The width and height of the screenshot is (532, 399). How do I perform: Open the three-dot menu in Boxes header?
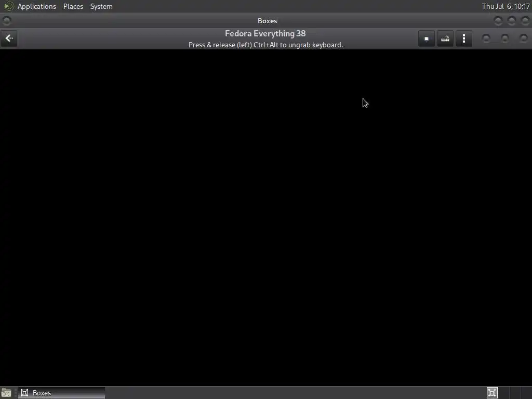coord(464,38)
